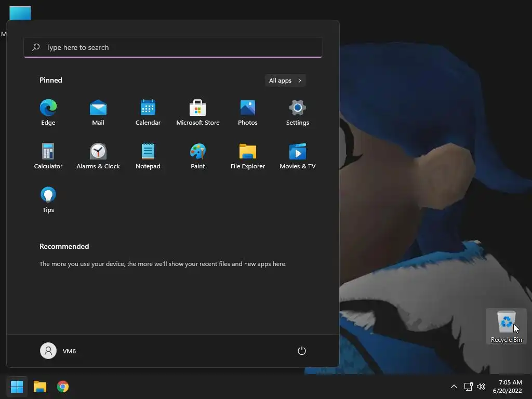Viewport: 532px width, 399px height.
Task: Click the Recommended section heading
Action: tap(64, 246)
